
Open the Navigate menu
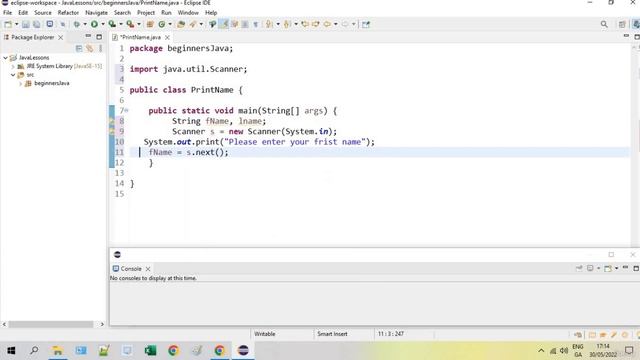[96, 13]
